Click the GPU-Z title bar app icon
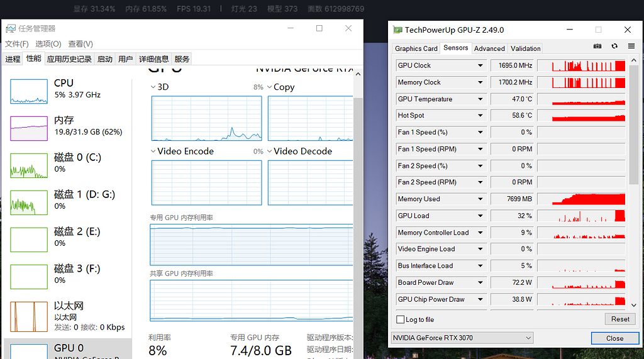644x359 pixels. point(397,30)
